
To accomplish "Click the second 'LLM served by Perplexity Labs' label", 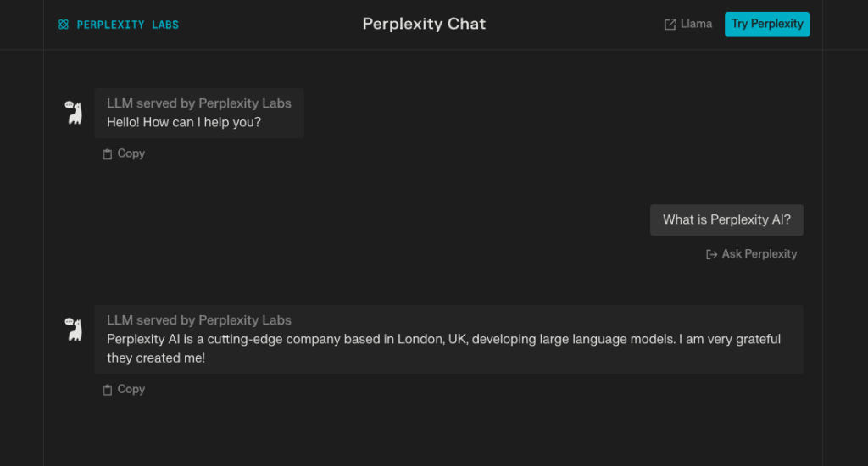I will point(198,320).
